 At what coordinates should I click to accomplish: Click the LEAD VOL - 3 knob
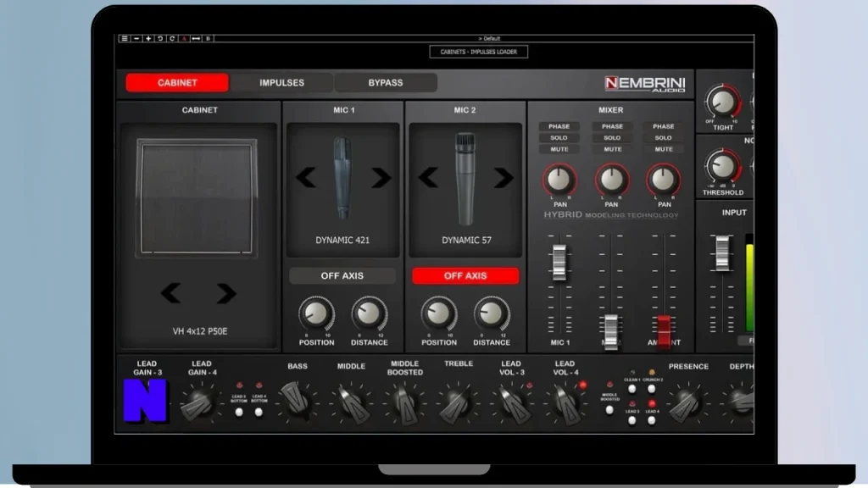511,404
